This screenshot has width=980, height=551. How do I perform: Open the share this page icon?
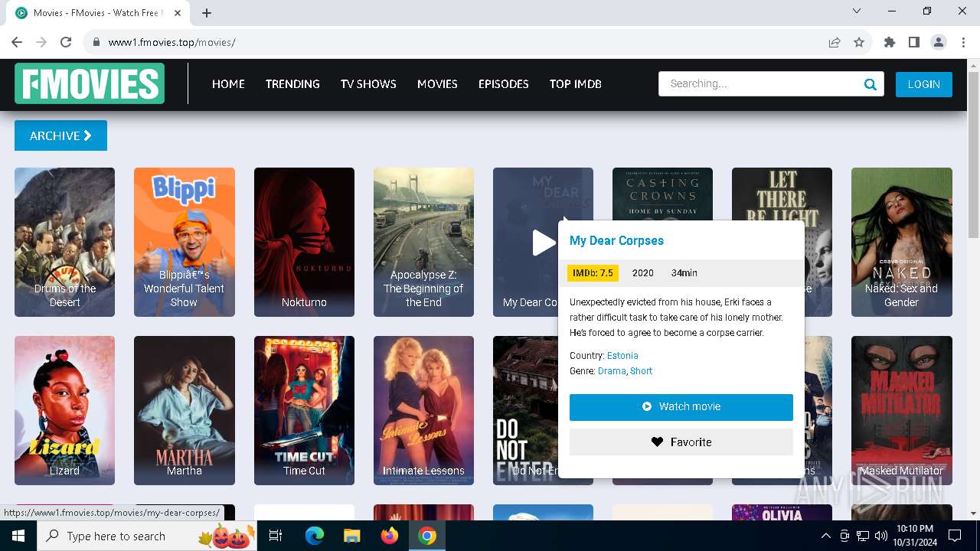[x=835, y=42]
